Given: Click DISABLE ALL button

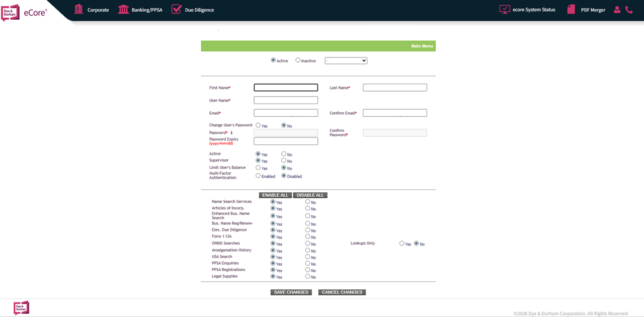Looking at the screenshot, I should point(310,195).
